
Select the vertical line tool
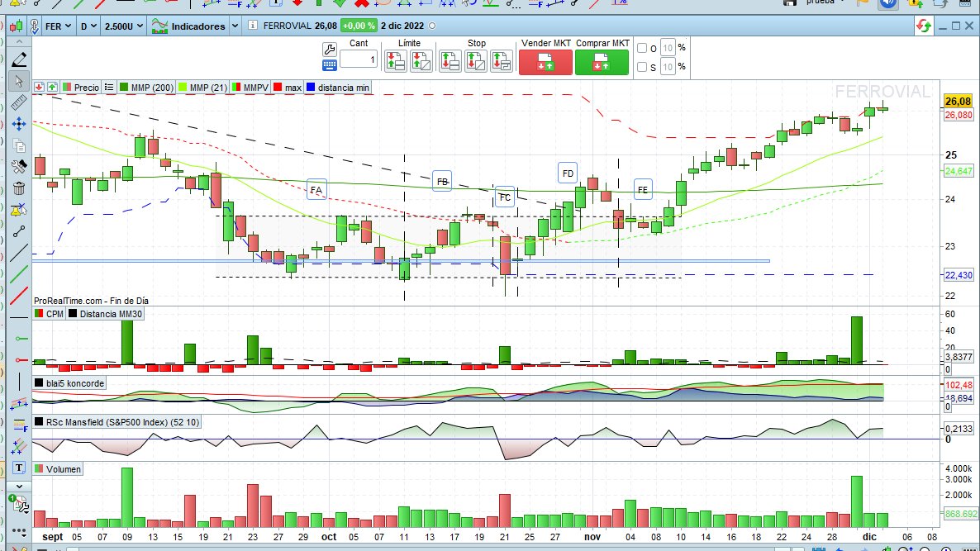click(x=19, y=382)
